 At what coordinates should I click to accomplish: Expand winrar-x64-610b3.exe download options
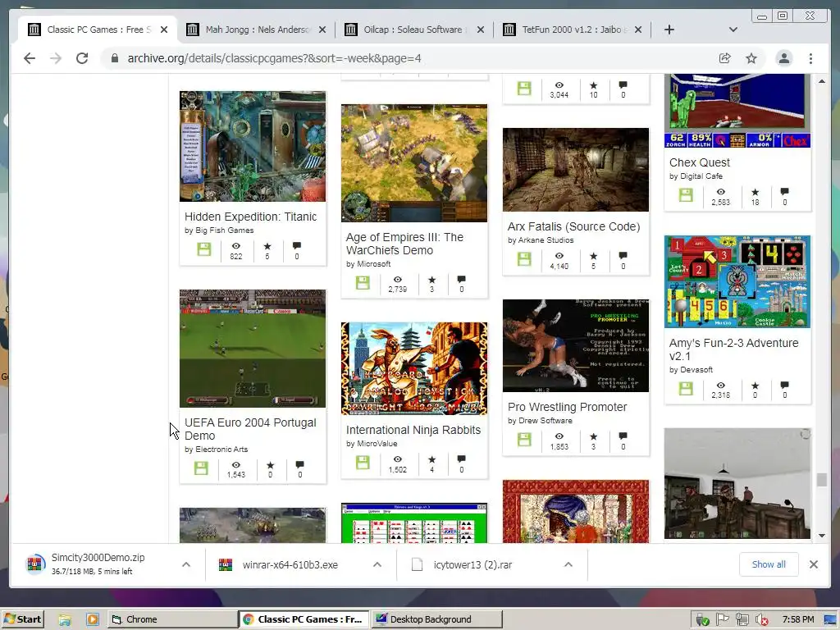click(x=377, y=564)
